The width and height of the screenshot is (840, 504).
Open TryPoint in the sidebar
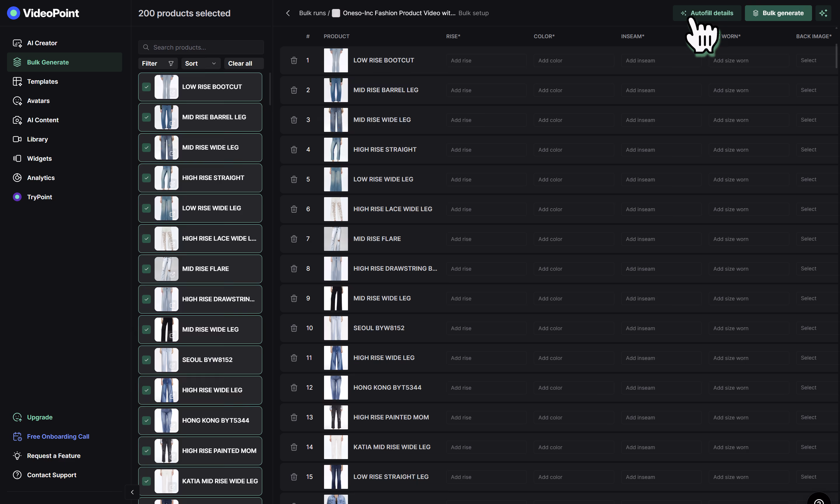pyautogui.click(x=64, y=197)
